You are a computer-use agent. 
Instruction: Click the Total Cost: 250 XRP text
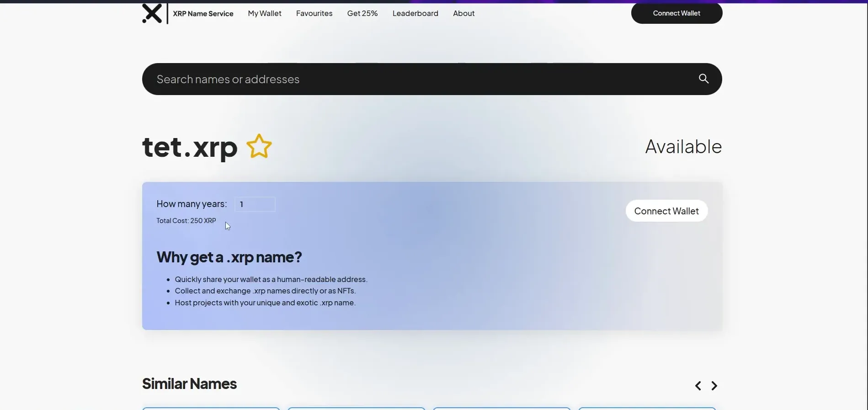click(x=186, y=220)
